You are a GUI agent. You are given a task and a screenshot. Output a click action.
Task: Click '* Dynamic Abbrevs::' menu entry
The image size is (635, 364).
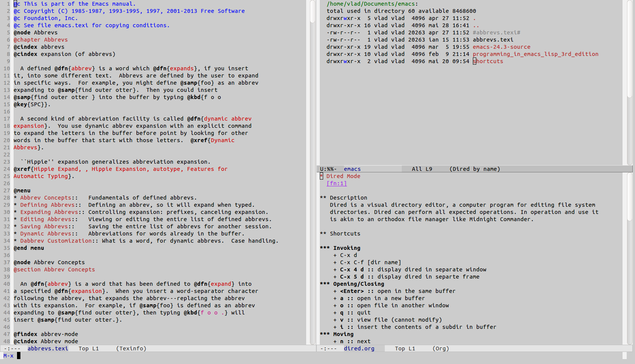tap(46, 234)
